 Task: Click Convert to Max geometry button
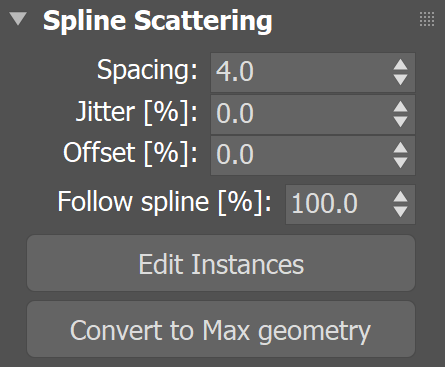click(221, 329)
